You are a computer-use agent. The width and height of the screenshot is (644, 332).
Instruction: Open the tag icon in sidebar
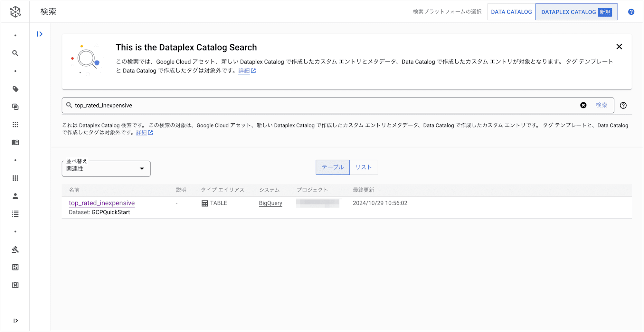15,89
